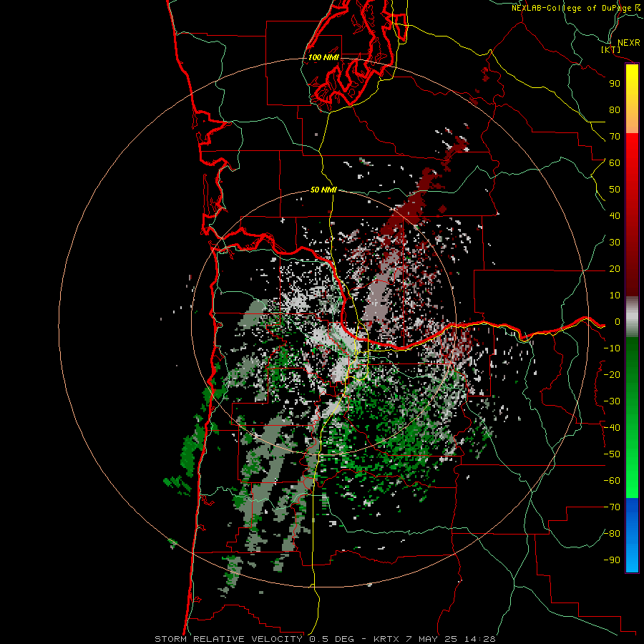Select the 50 NMI range ring label
The image size is (644, 644).
point(323,190)
